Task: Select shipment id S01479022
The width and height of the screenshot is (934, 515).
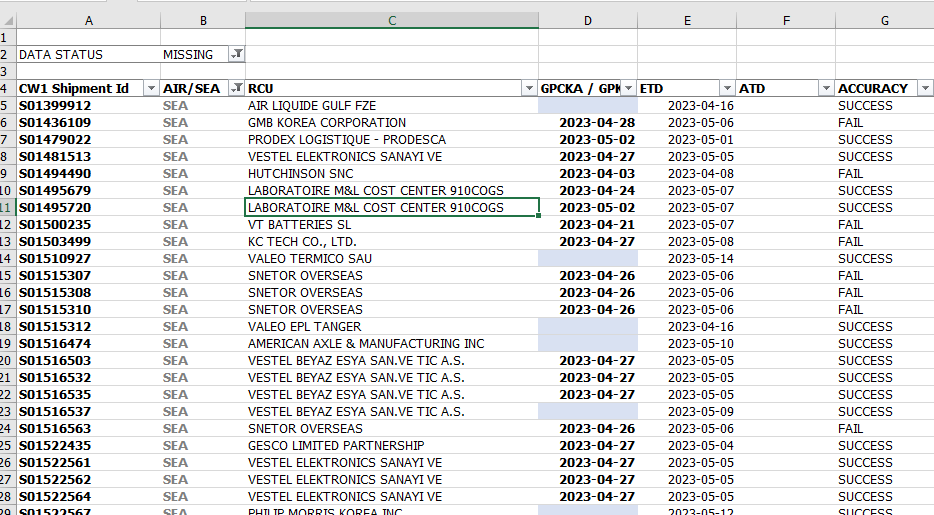Action: [89, 139]
